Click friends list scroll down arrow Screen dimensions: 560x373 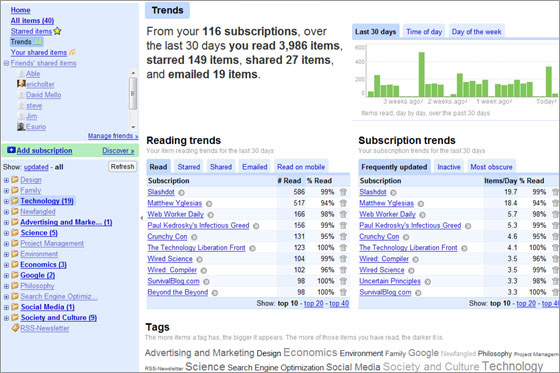(x=133, y=127)
